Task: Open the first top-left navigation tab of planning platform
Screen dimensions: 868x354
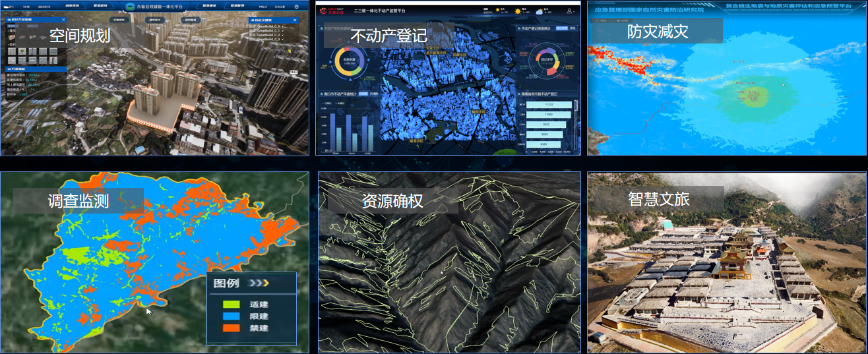Action: click(73, 6)
